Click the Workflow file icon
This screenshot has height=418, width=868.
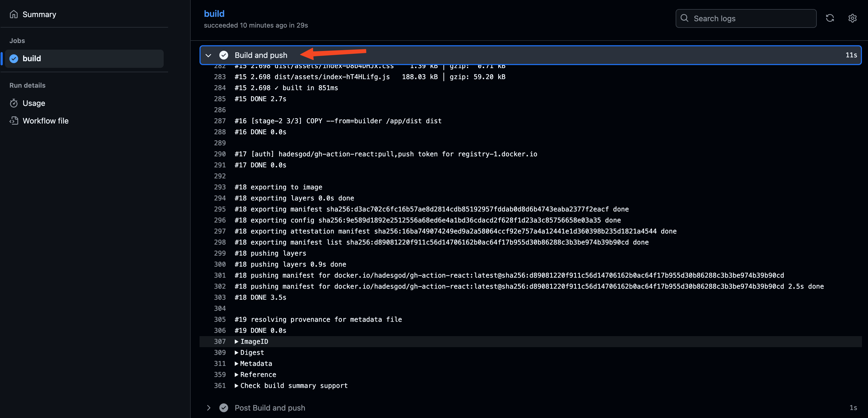(14, 121)
